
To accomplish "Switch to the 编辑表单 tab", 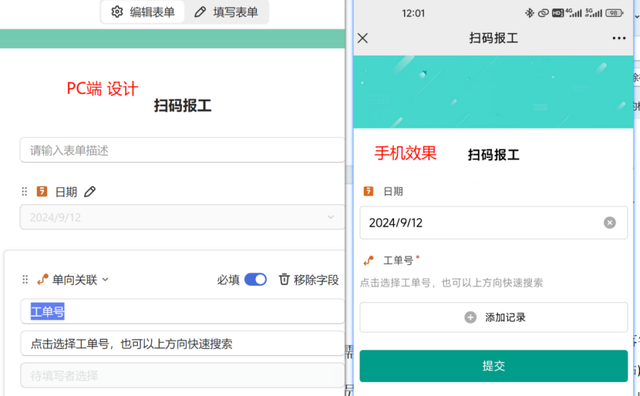I will [143, 12].
